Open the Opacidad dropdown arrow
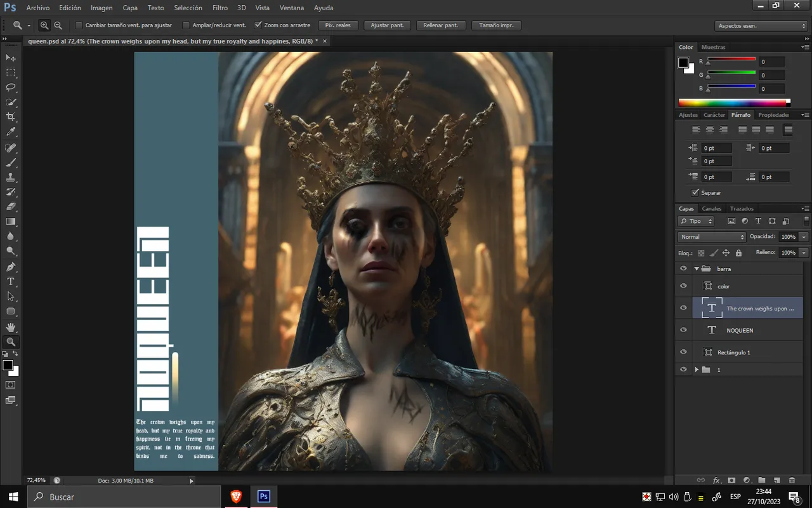Image resolution: width=812 pixels, height=508 pixels. tap(804, 237)
